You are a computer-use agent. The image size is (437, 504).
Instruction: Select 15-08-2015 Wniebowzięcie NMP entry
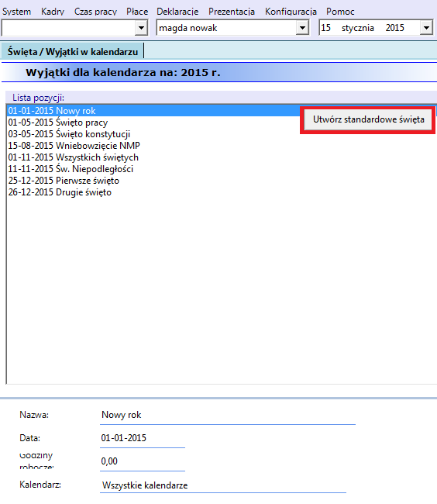tap(74, 146)
